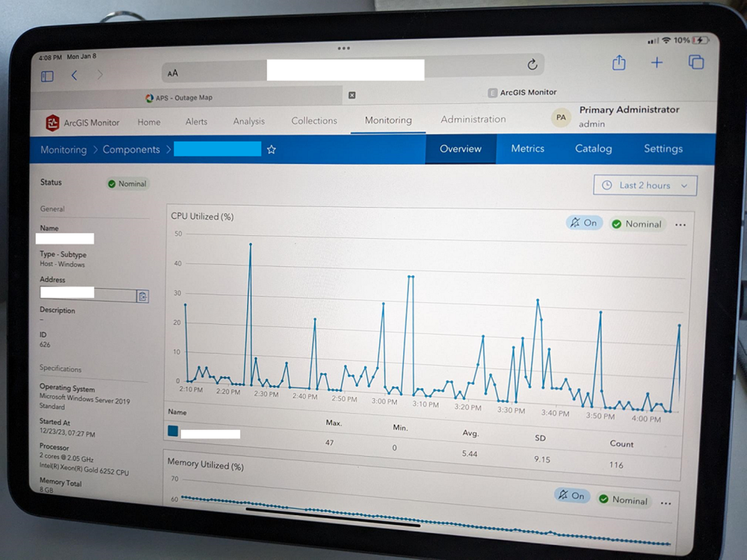747x560 pixels.
Task: Open the Memory Utilized more options menu
Action: coord(665,503)
